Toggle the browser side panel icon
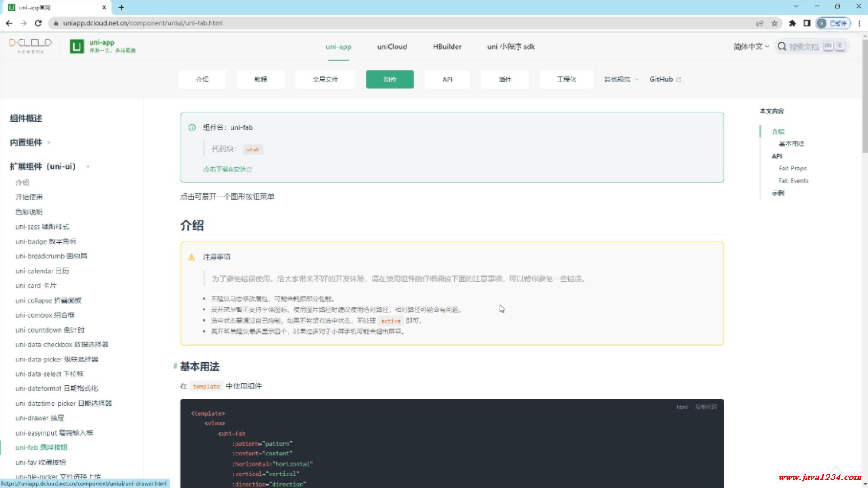868x488 pixels. tap(807, 23)
